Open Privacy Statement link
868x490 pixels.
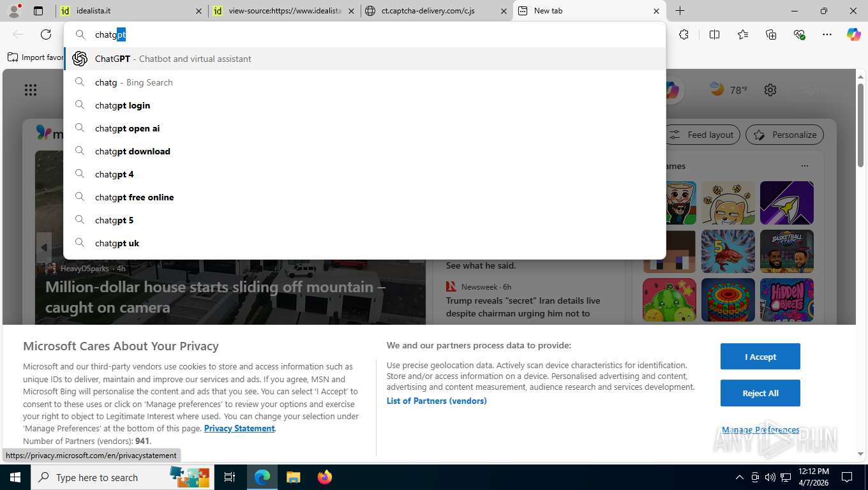point(239,428)
